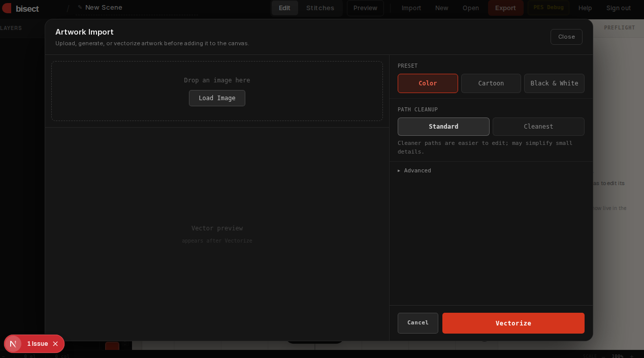The image size is (644, 358).
Task: Switch to the Stitches tab
Action: [x=320, y=8]
